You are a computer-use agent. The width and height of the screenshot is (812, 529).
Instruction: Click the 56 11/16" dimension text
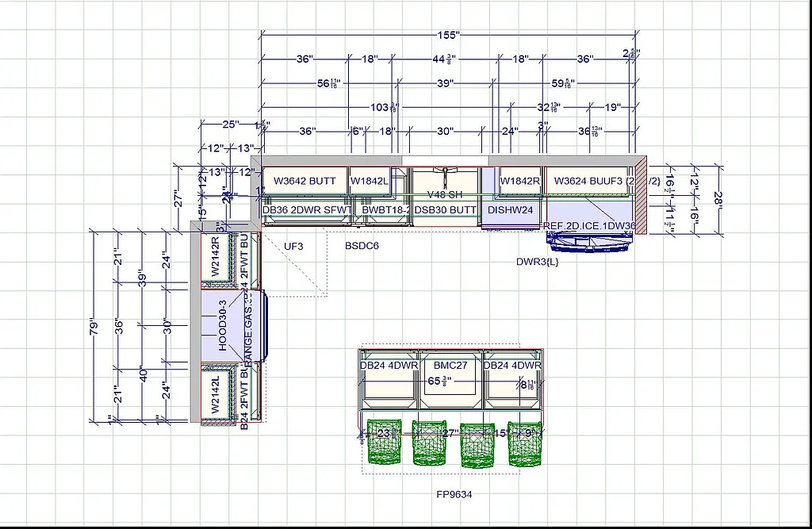(x=328, y=83)
